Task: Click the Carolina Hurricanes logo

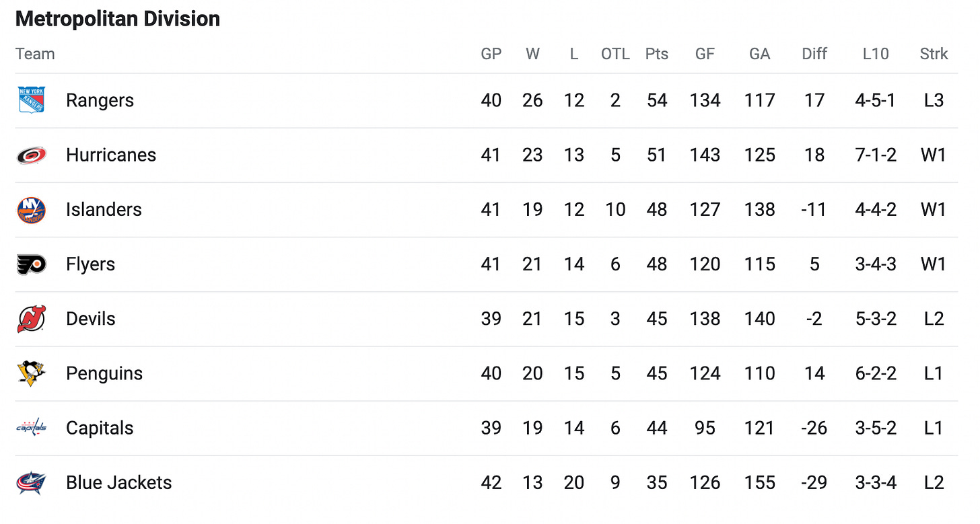Action: (31, 155)
